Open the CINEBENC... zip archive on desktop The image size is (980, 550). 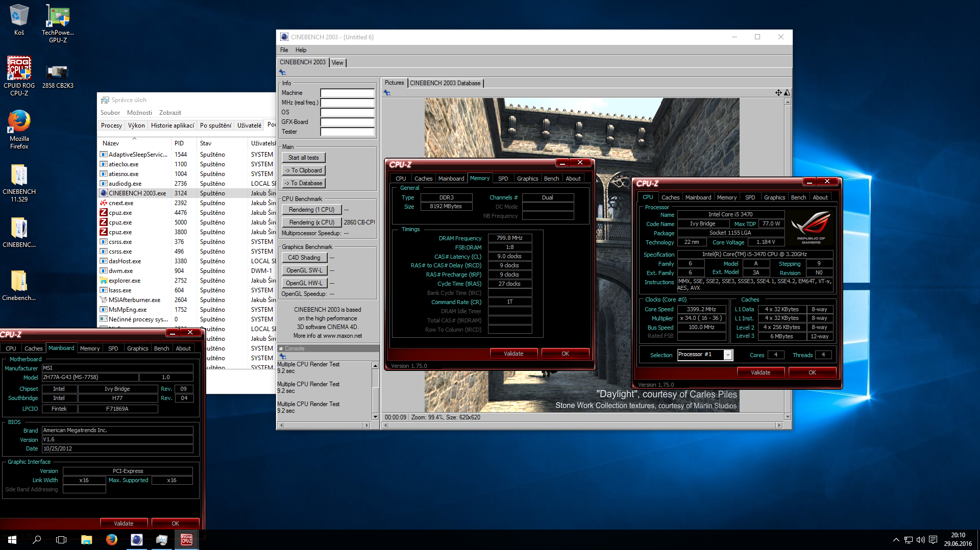19,233
